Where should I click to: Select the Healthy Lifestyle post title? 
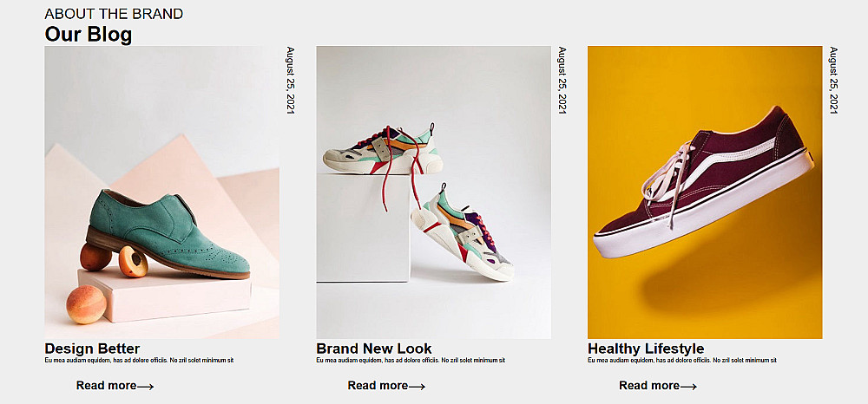coord(646,349)
